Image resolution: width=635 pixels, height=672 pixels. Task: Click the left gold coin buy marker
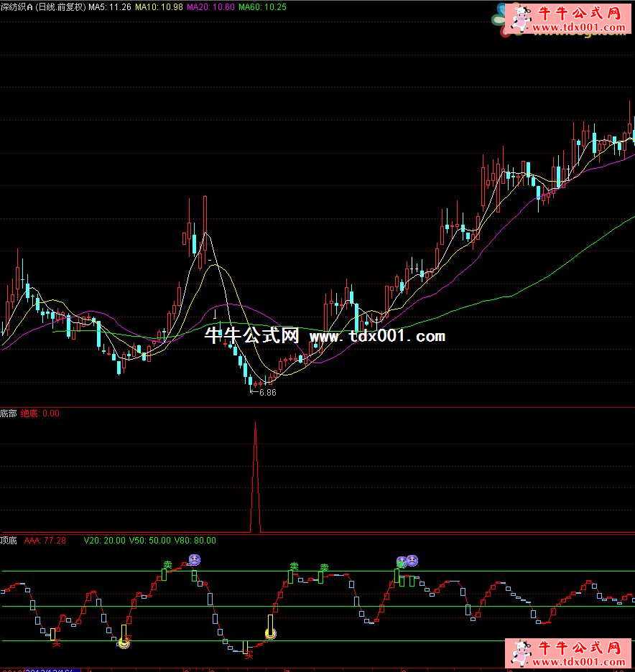[124, 643]
